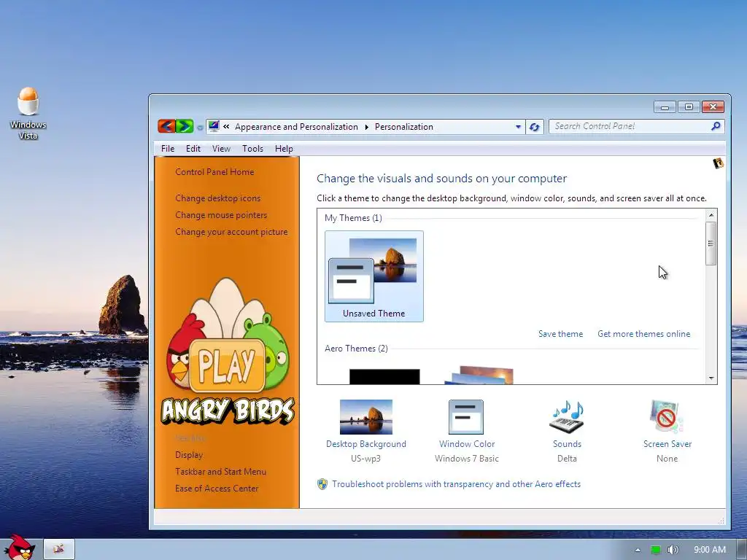Open Ease of Access Center link

pyautogui.click(x=217, y=488)
